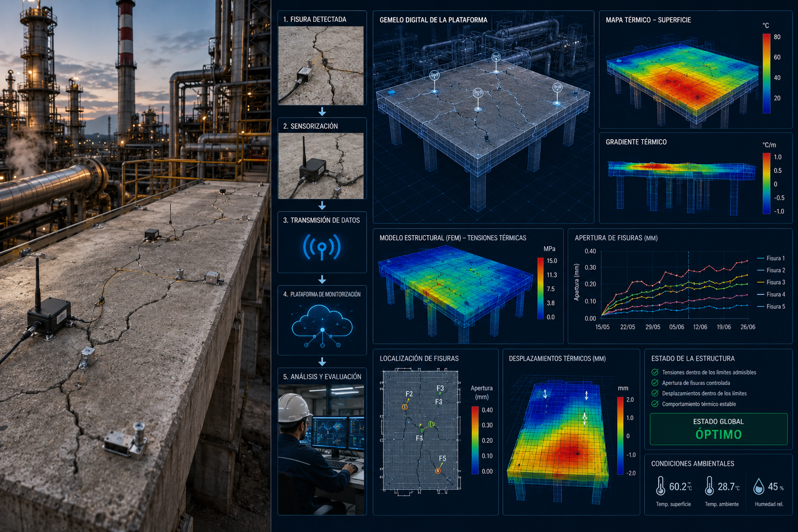Click the F2 crack marker on map

tap(405, 407)
